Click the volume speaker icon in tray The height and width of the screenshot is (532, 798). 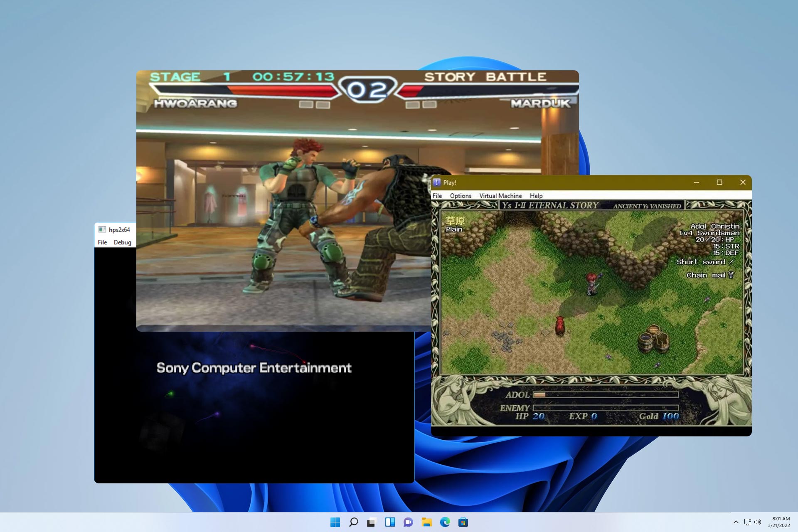(758, 522)
